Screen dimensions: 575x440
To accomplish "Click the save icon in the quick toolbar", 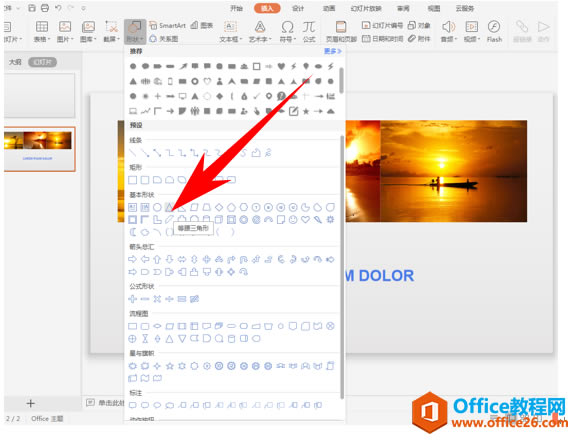I will point(32,8).
